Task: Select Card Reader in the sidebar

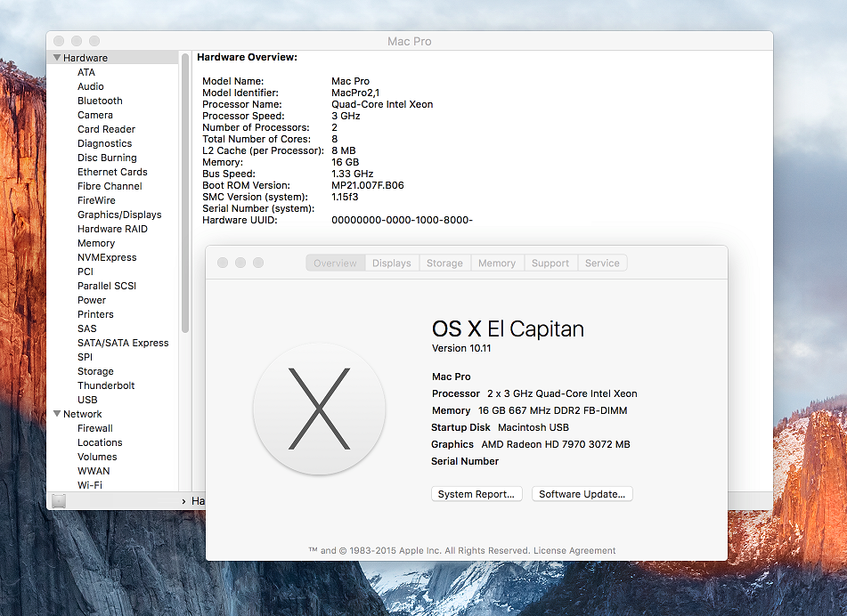Action: 106,129
